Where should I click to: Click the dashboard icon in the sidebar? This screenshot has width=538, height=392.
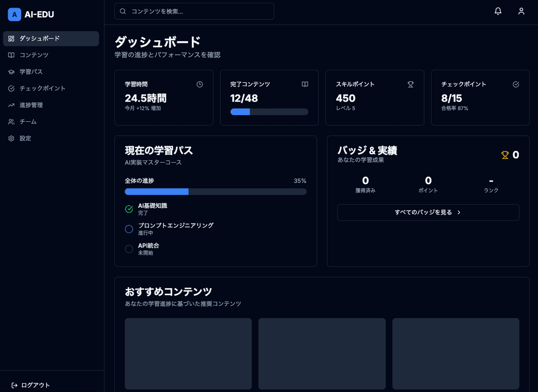click(11, 39)
